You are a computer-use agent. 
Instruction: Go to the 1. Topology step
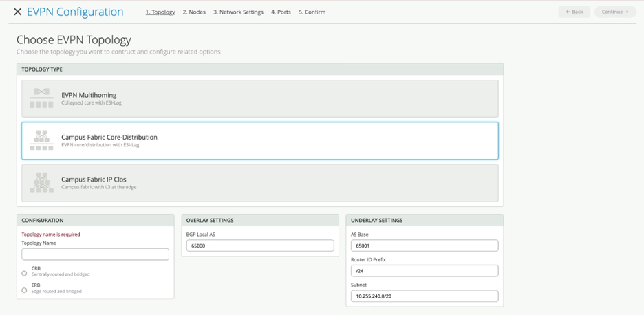160,12
